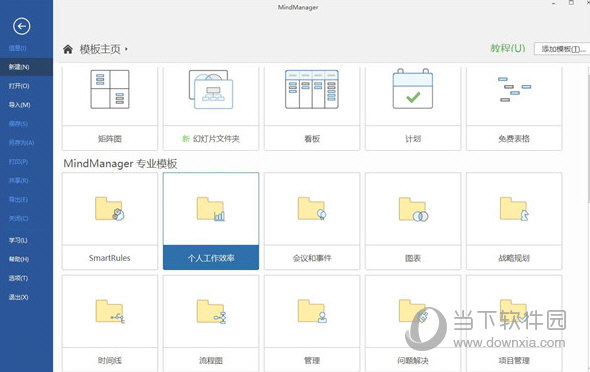Open the 战略规划 folder
Viewport: 590px width, 372px height.
[514, 221]
